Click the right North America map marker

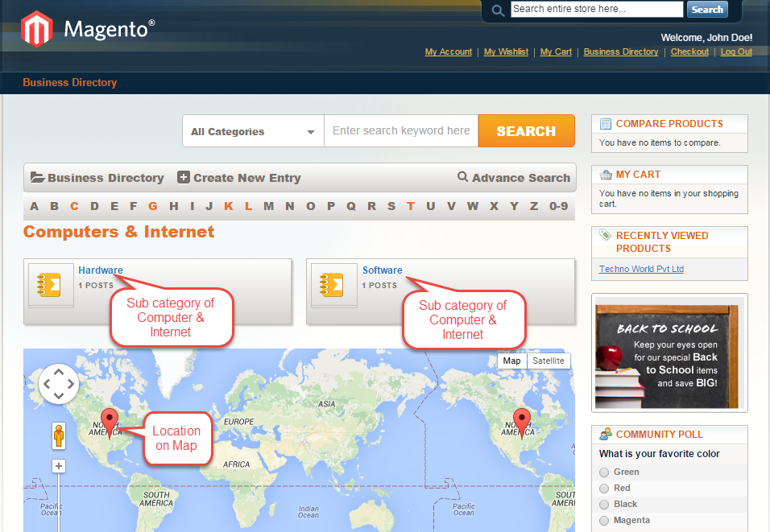coord(521,422)
